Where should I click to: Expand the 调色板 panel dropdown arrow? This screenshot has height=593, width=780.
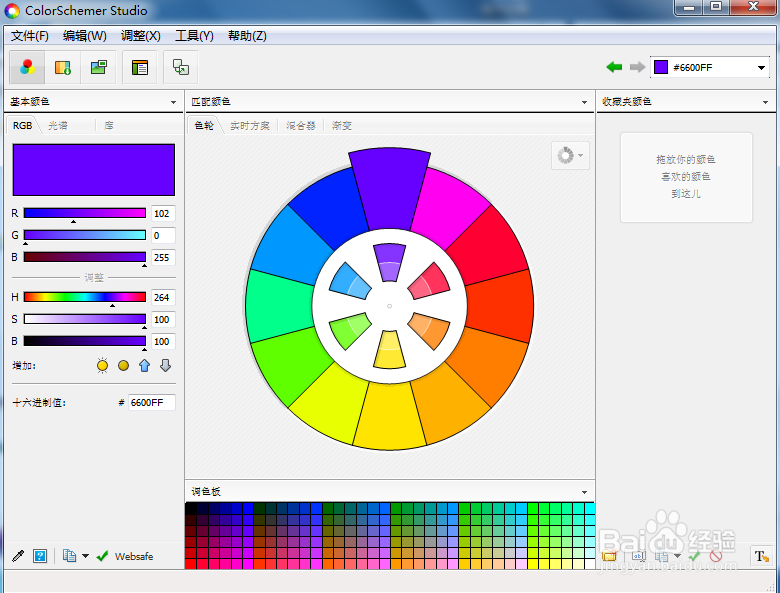point(585,492)
